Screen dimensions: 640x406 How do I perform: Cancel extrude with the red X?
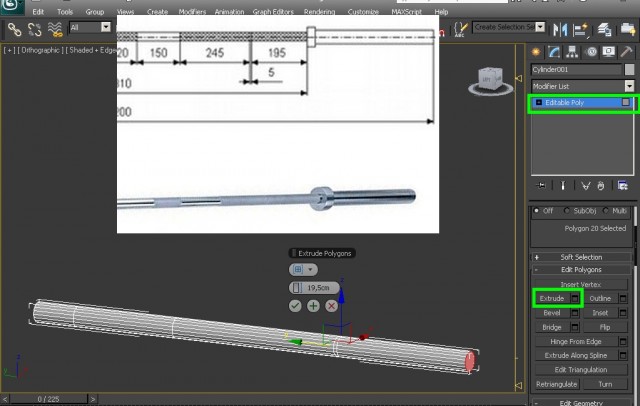tap(331, 306)
